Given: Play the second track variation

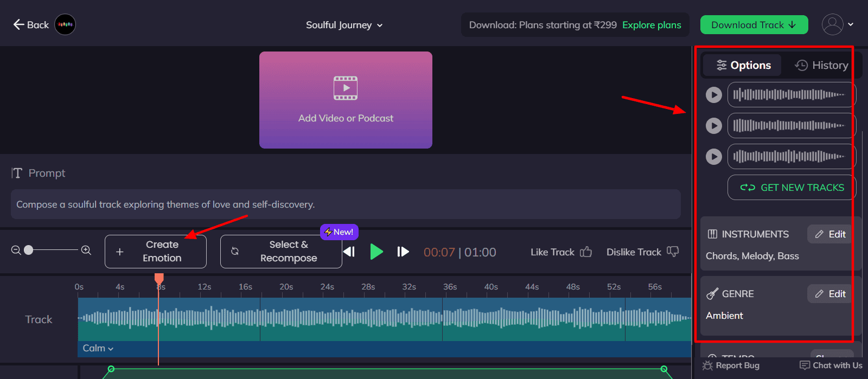Looking at the screenshot, I should click(x=713, y=126).
